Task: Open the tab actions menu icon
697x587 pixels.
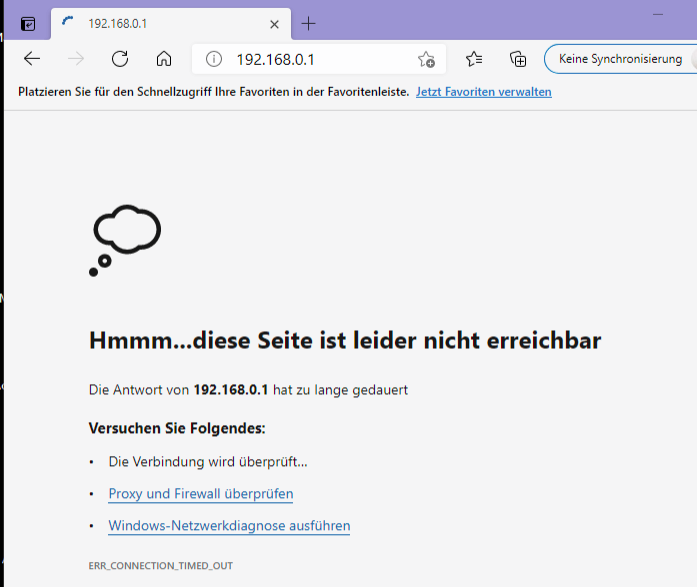Action: (28, 23)
